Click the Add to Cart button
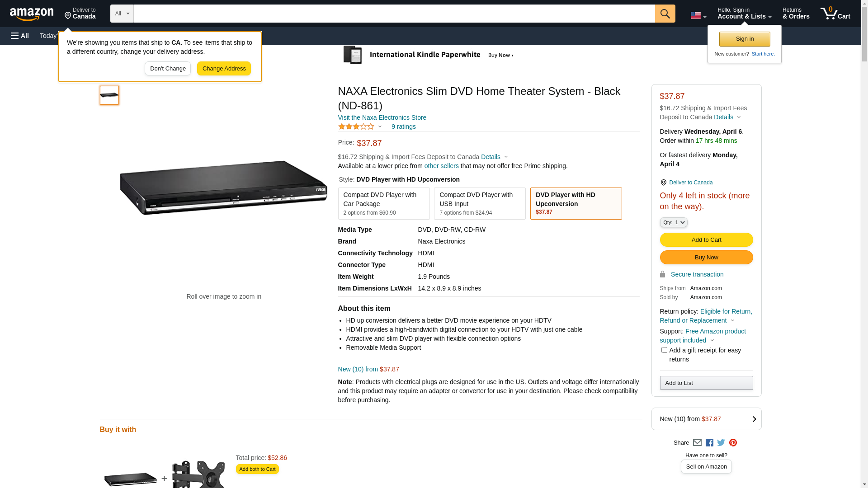This screenshot has width=868, height=488. [x=706, y=240]
